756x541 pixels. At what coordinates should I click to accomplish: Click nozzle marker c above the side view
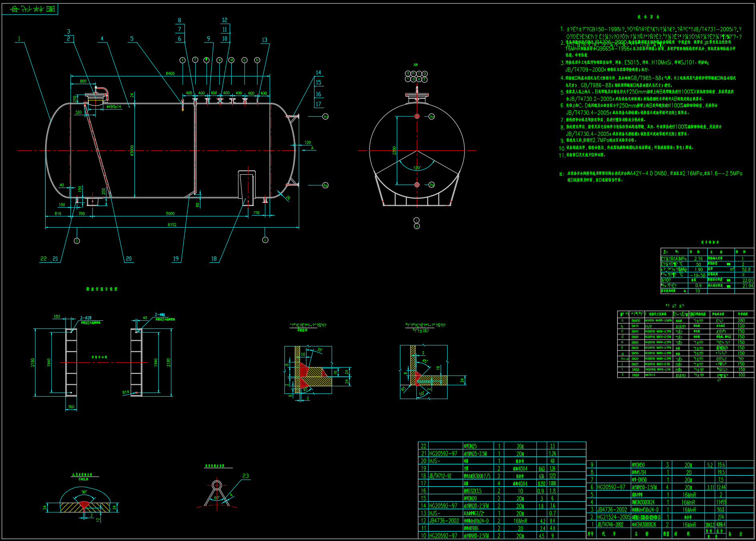244,60
